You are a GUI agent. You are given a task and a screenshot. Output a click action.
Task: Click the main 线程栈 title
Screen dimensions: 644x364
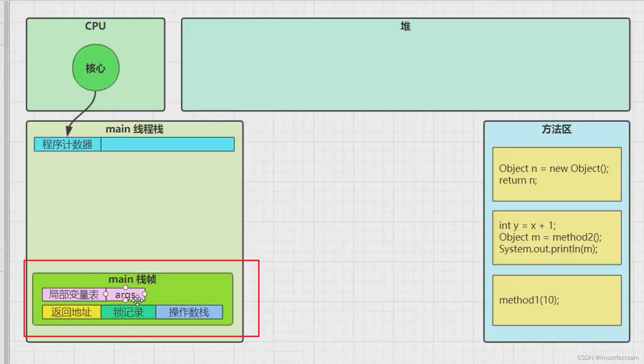point(134,129)
